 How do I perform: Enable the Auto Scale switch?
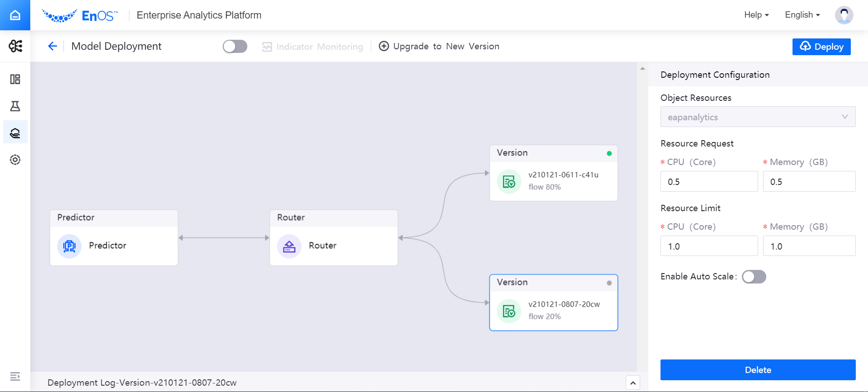pos(754,277)
